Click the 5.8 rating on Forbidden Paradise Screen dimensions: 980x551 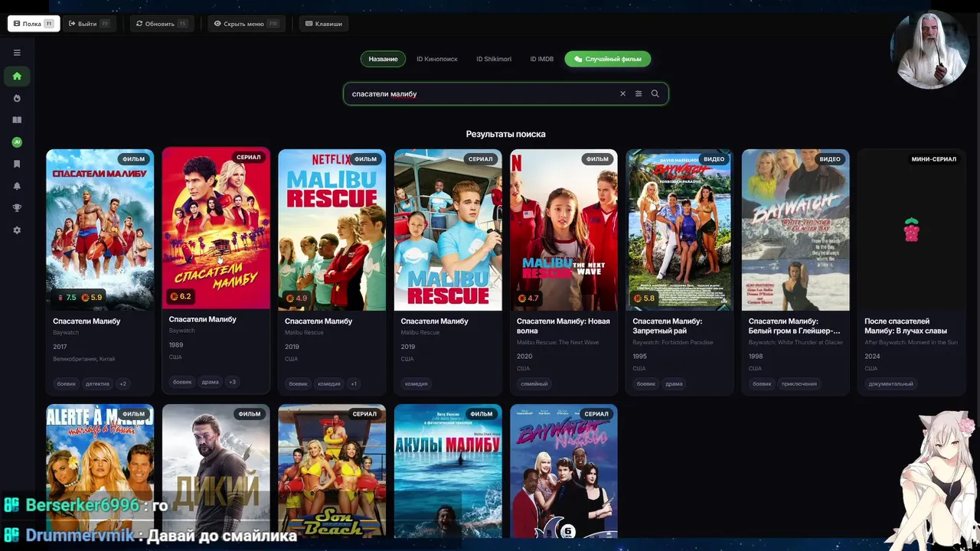pos(645,298)
